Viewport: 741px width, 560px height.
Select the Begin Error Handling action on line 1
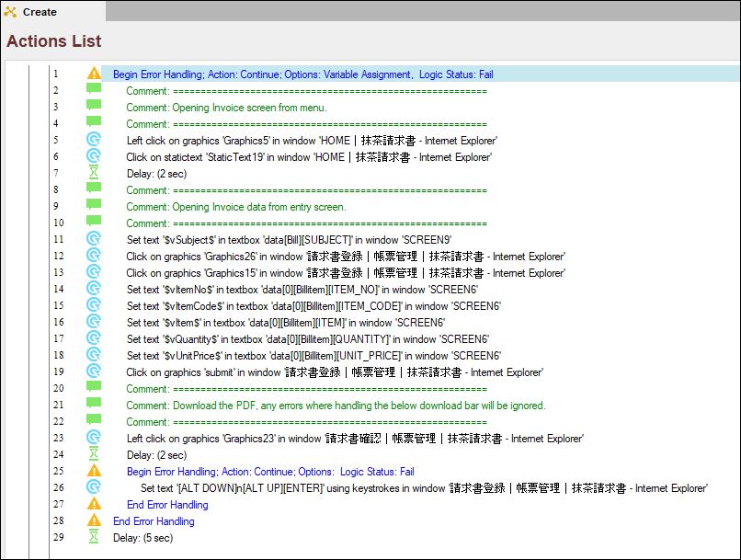[302, 74]
